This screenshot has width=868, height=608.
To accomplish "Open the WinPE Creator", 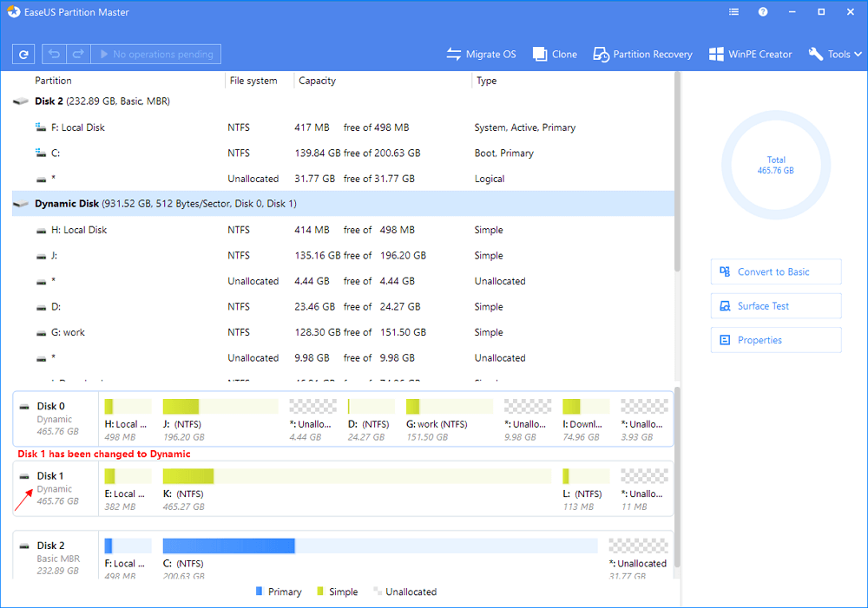I will [x=750, y=55].
